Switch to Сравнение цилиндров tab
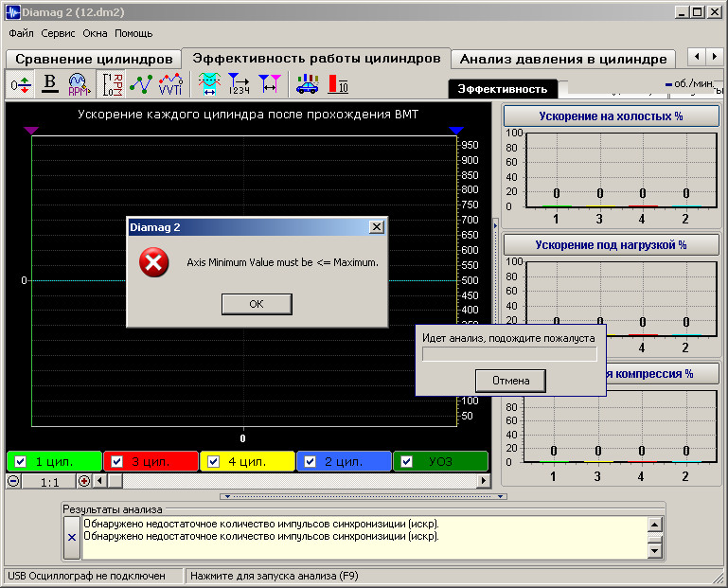Screen dimensions: 728x588 pyautogui.click(x=94, y=59)
